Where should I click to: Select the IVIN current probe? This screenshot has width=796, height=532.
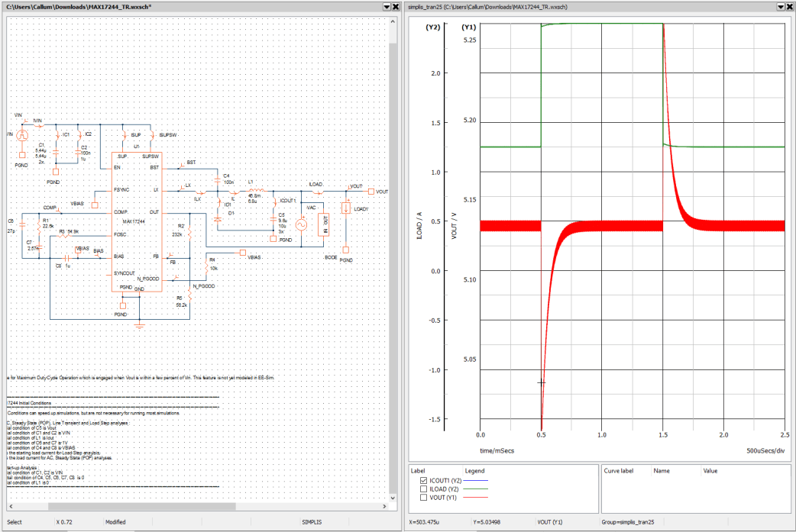(x=39, y=124)
